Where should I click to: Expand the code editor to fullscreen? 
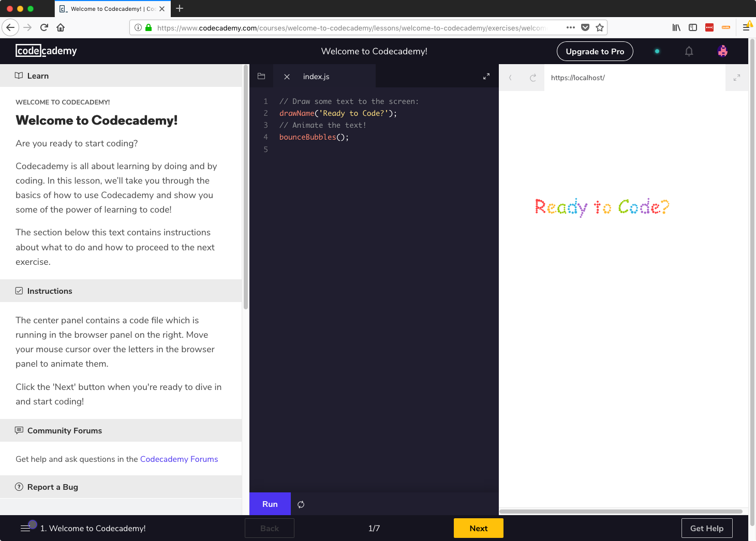click(486, 77)
